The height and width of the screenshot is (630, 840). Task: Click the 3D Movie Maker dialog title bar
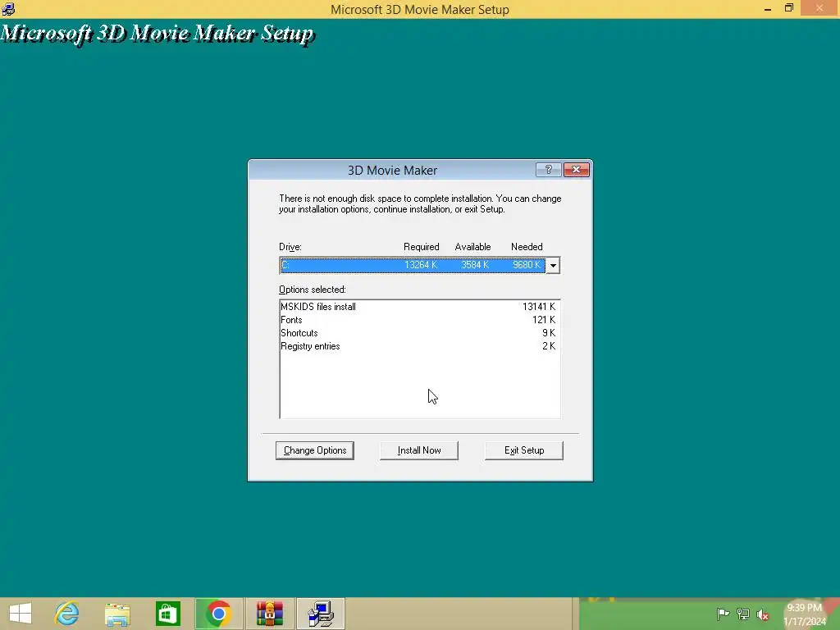(392, 171)
